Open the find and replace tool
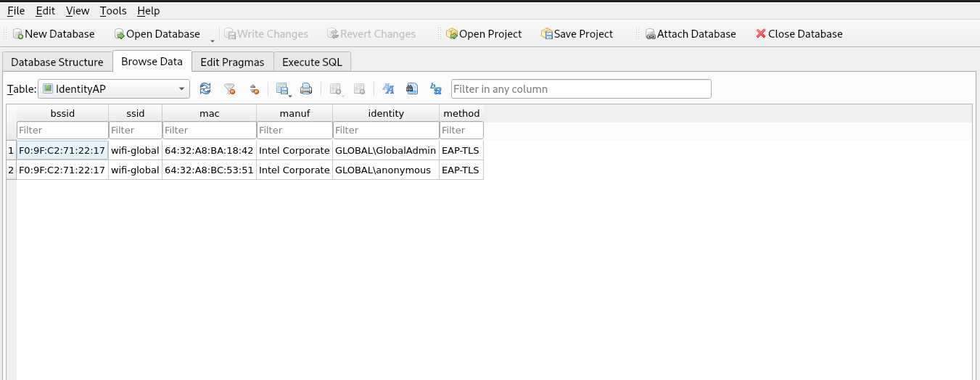The height and width of the screenshot is (380, 980). tap(436, 89)
